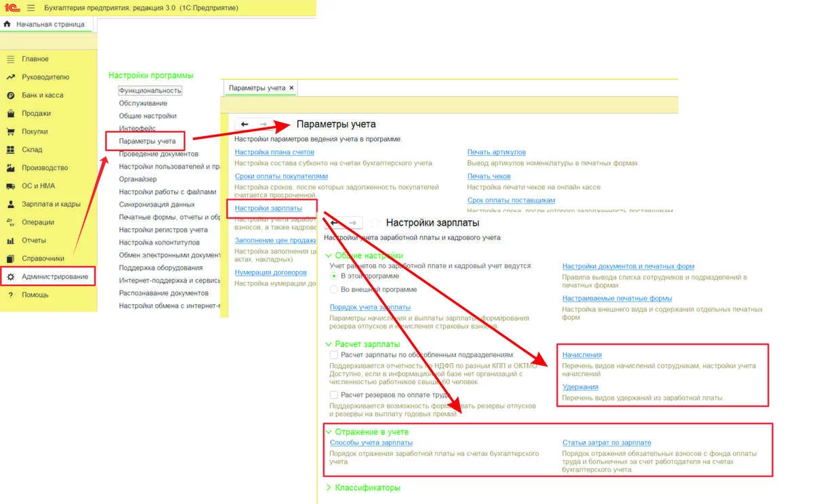The height and width of the screenshot is (504, 813).
Task: Select radio button В этой программе
Action: 334,276
